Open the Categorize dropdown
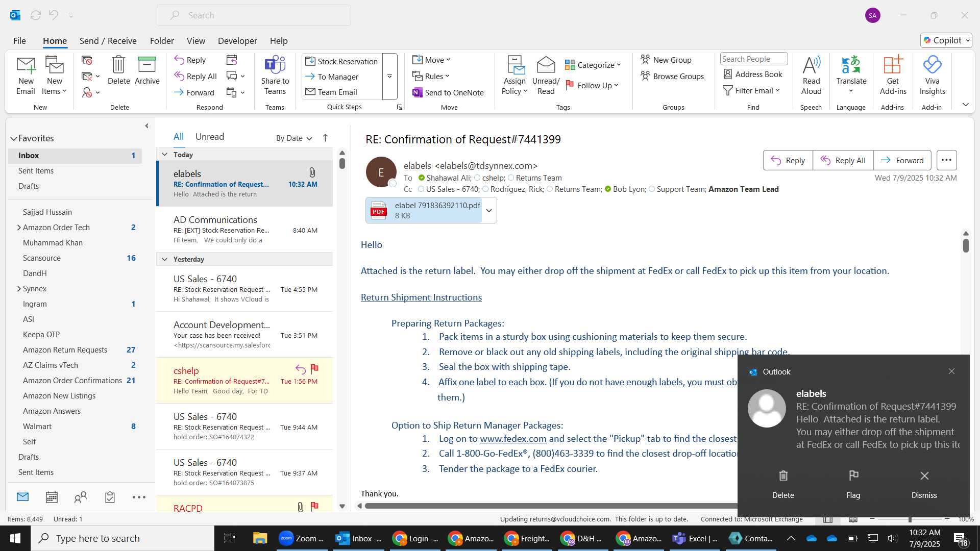Image resolution: width=980 pixels, height=551 pixels. (x=593, y=65)
